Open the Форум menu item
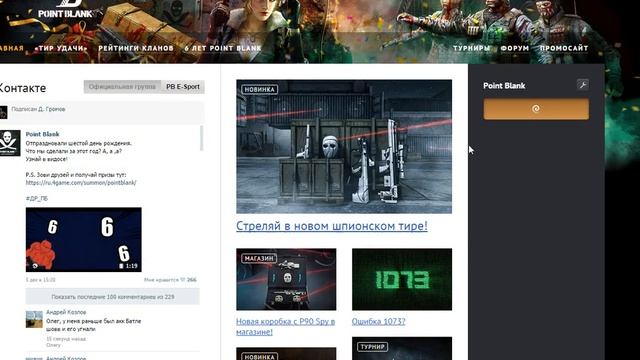 pyautogui.click(x=515, y=48)
